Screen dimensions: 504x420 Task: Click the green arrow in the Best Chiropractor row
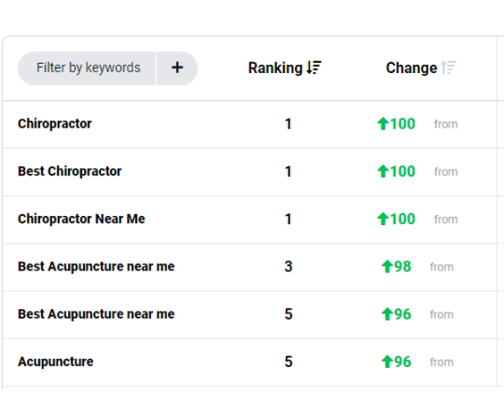click(383, 171)
